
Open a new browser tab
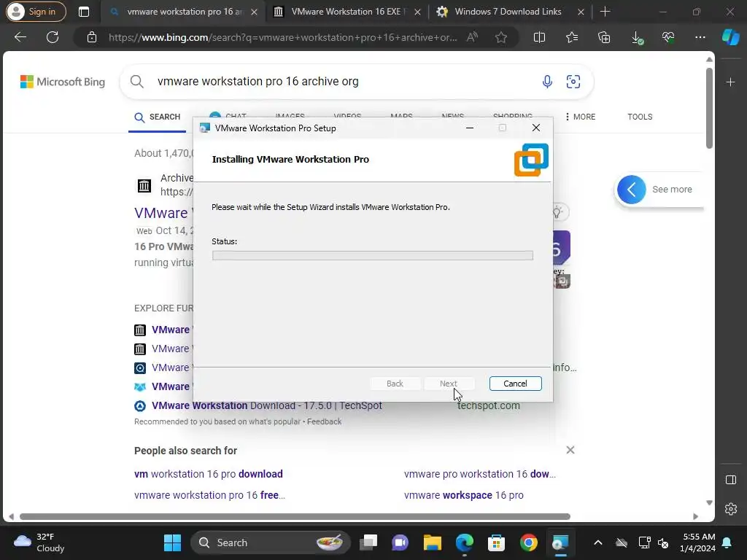[x=605, y=12]
